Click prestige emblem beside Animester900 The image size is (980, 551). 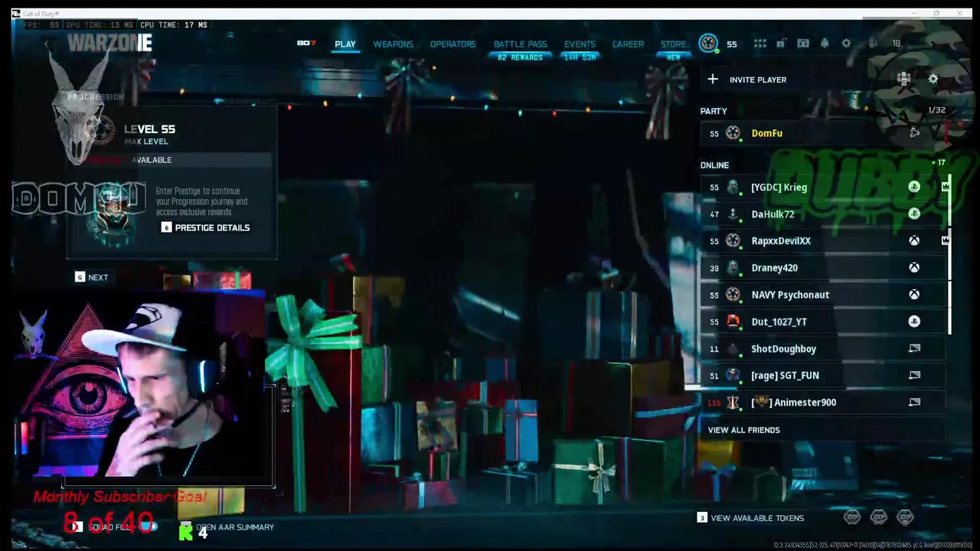click(733, 403)
